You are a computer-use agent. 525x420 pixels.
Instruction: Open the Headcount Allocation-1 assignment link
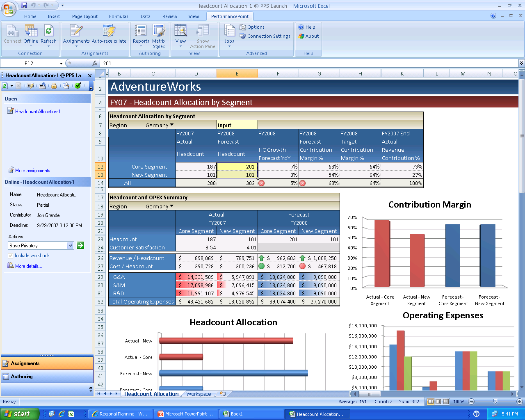[x=38, y=112]
